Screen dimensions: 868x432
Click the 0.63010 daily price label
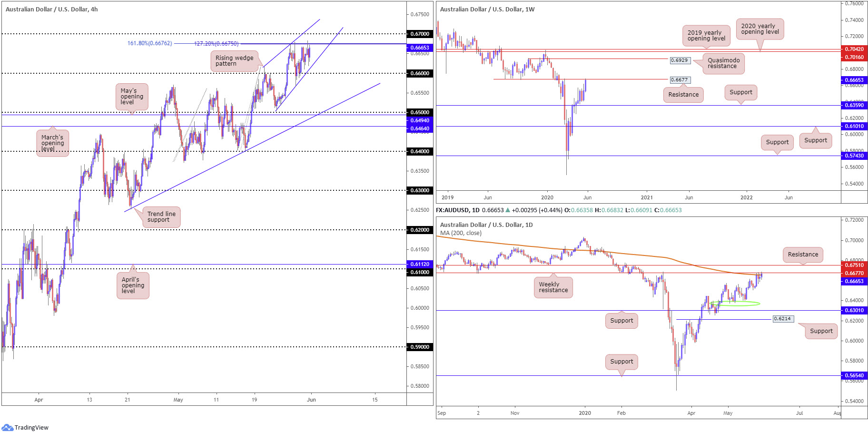click(854, 310)
